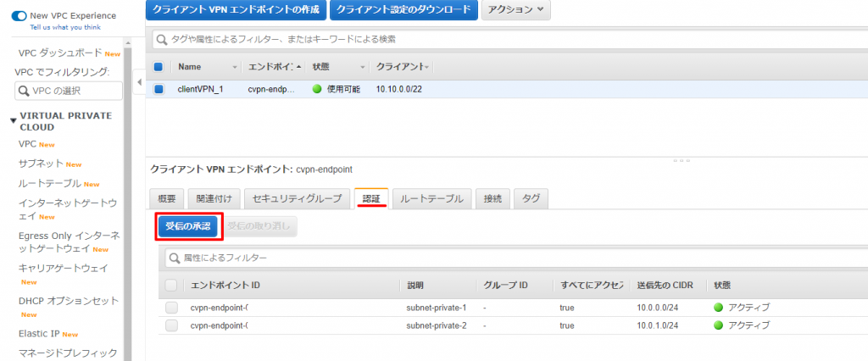Open Egress Only インターネットゲートウェイ sidebar link
Image resolution: width=868 pixels, height=361 pixels.
[70, 242]
